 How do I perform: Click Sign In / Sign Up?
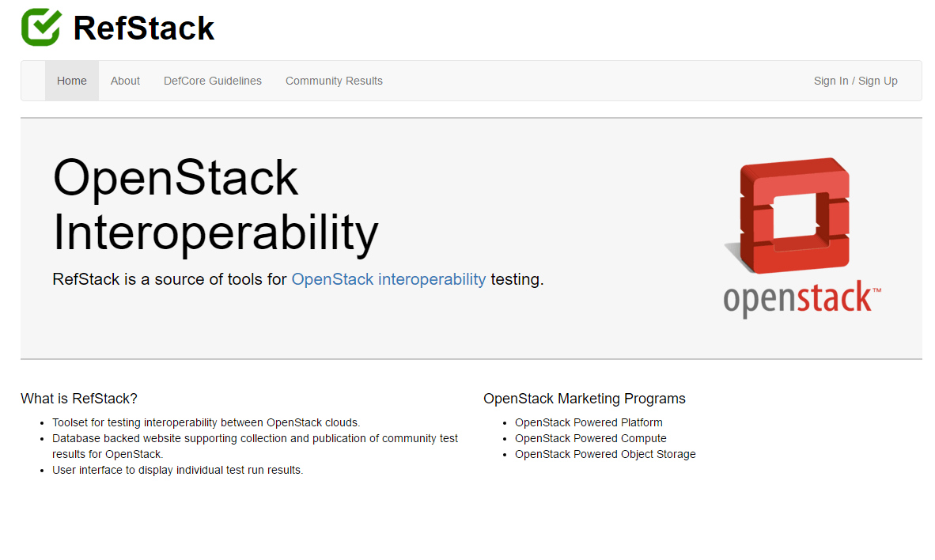(x=855, y=81)
